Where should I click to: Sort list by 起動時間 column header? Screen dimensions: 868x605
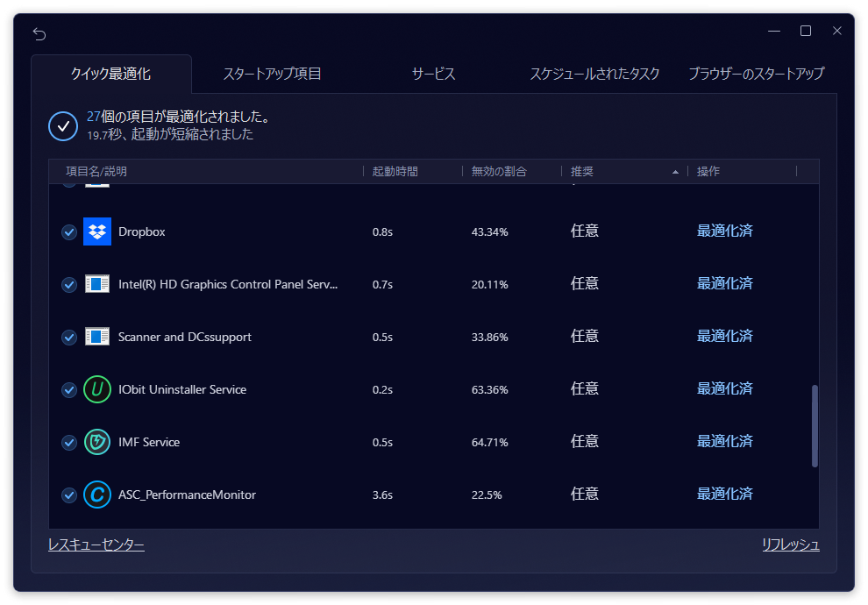(x=395, y=172)
